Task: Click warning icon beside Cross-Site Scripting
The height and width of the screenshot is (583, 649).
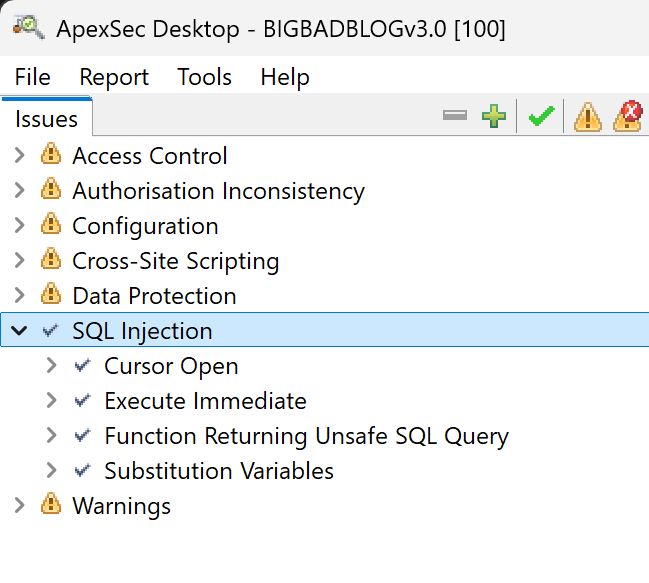Action: [x=51, y=259]
